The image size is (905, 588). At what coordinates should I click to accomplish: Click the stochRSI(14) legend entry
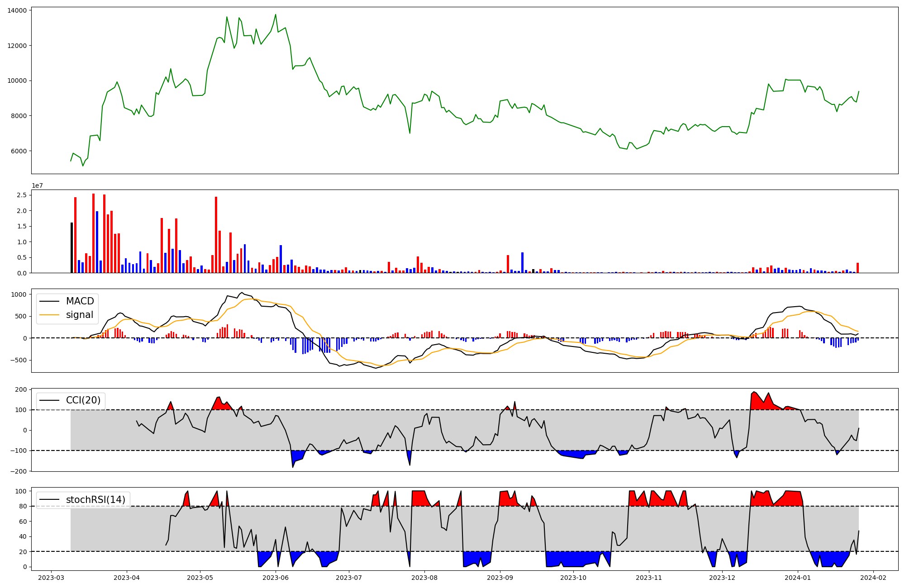95,500
